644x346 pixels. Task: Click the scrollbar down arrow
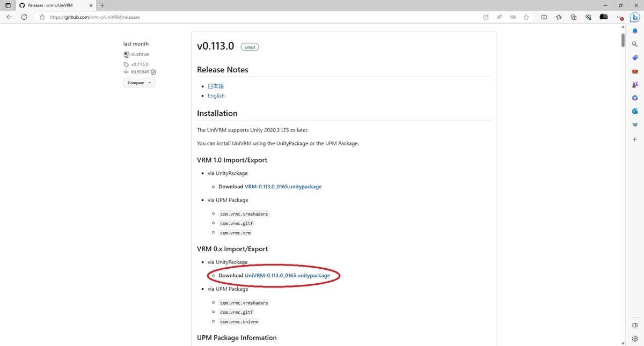(x=623, y=343)
